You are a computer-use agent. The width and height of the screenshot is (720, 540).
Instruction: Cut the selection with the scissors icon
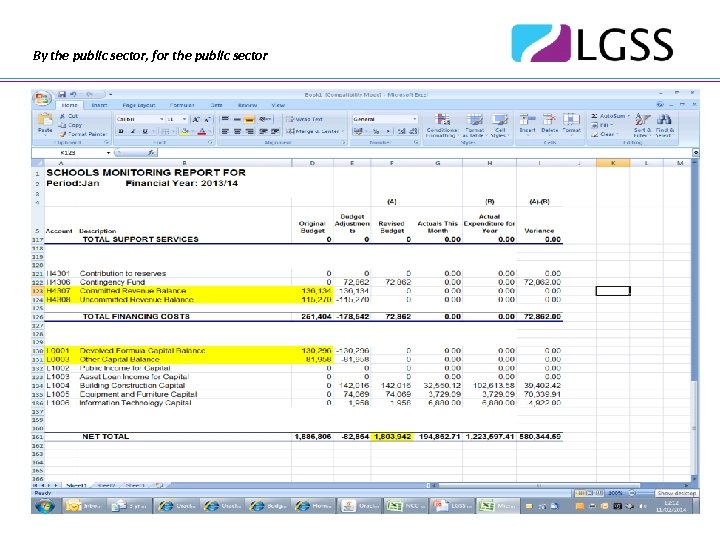click(69, 116)
